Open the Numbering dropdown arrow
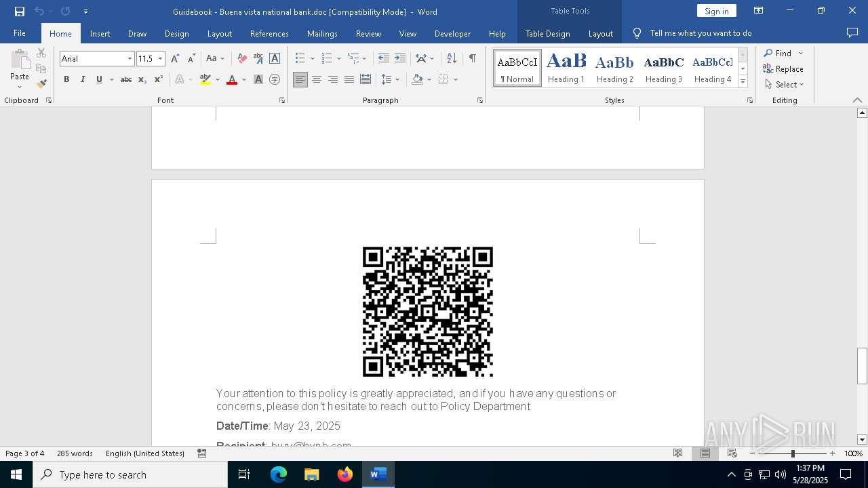 [338, 58]
